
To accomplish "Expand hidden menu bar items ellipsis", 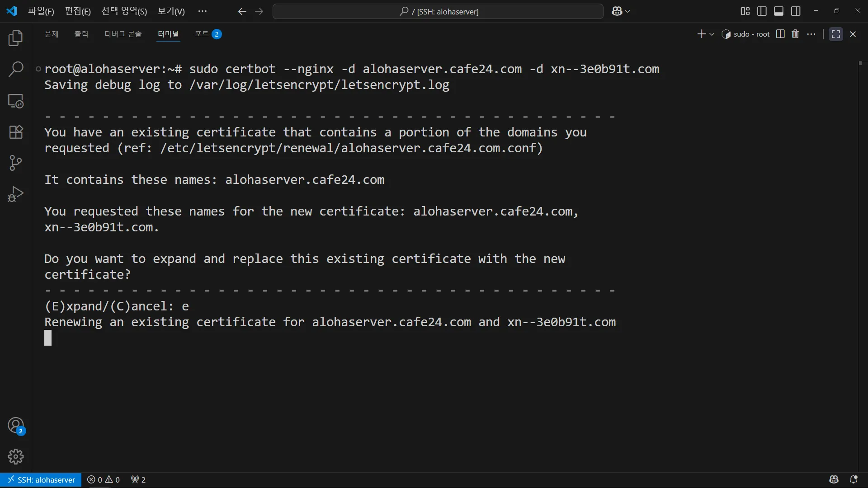I will point(203,11).
